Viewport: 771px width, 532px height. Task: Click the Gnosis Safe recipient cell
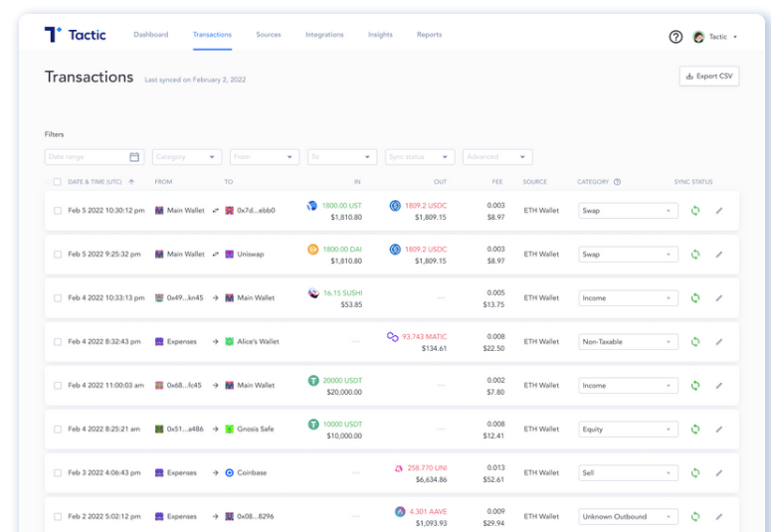click(250, 430)
